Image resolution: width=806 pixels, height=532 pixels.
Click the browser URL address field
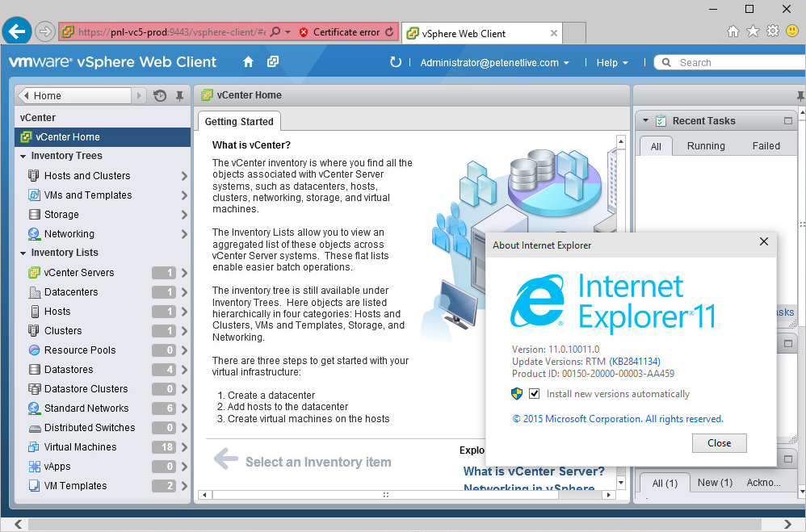(171, 31)
